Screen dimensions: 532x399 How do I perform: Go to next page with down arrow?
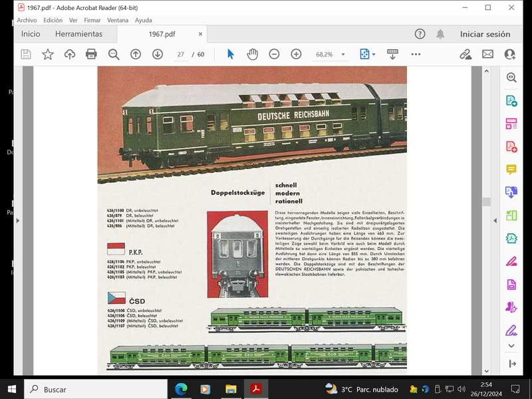click(x=158, y=55)
